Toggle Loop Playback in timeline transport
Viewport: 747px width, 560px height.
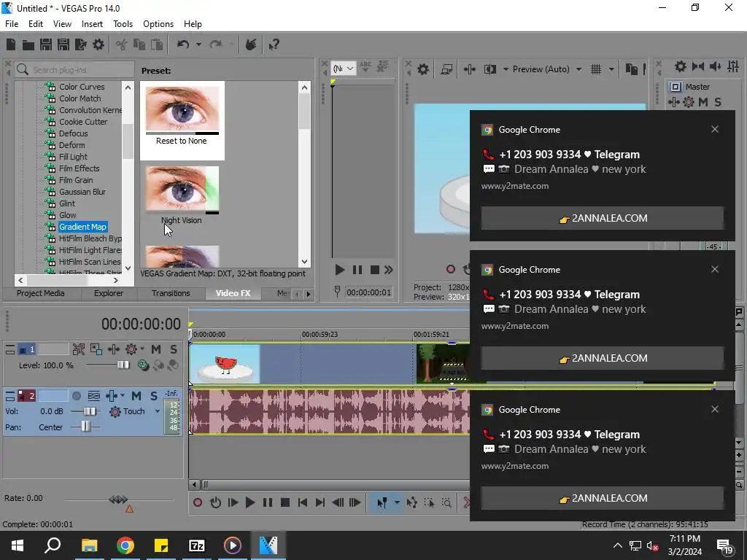tap(215, 502)
